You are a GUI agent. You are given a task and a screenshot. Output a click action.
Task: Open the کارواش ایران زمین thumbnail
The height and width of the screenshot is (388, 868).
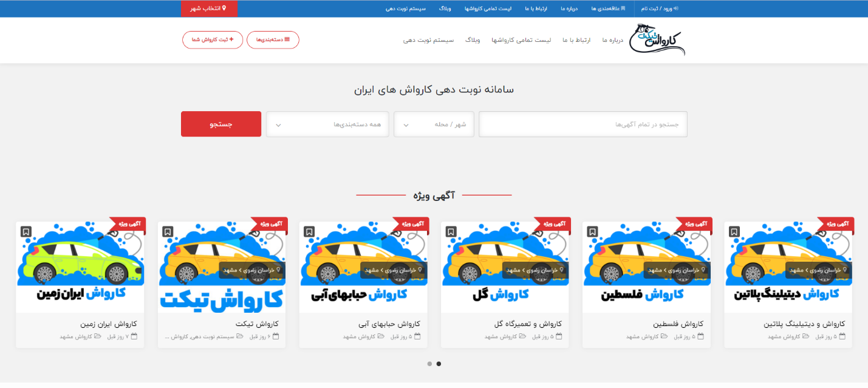(80, 267)
